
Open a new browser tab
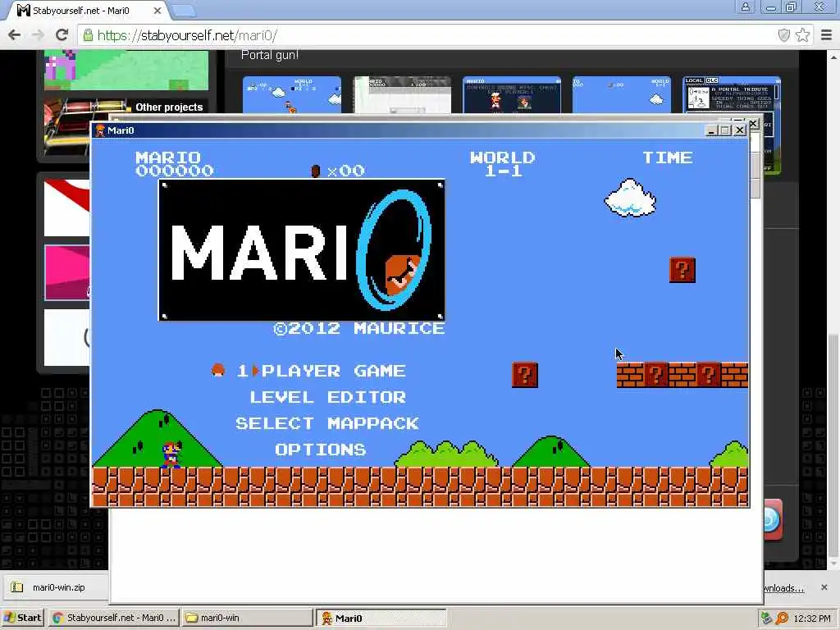[185, 10]
